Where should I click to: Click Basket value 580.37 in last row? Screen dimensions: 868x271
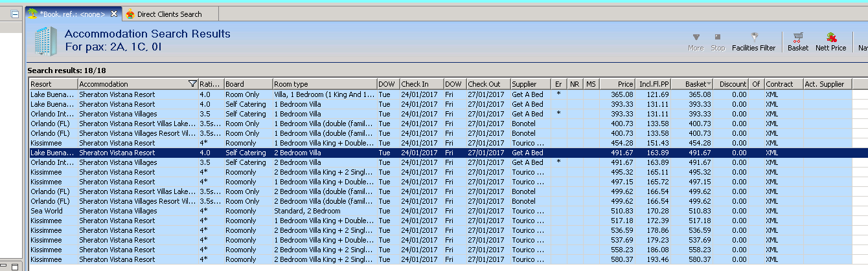tap(692, 259)
